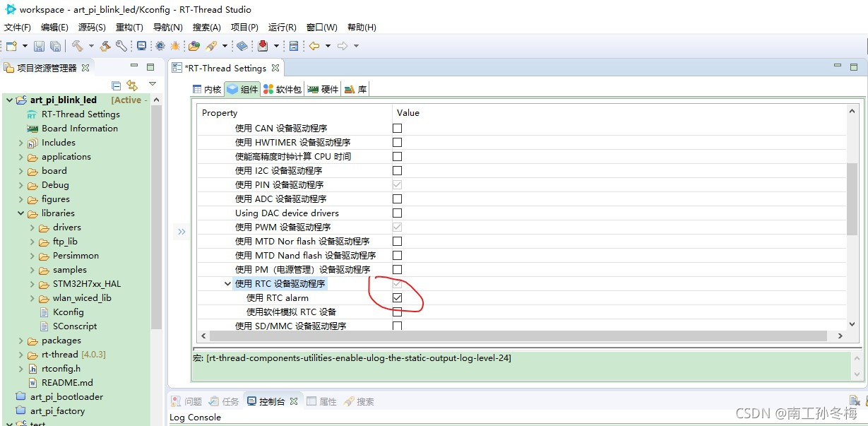868x426 pixels.
Task: Select RT-Thread Settings tree item
Action: point(81,114)
